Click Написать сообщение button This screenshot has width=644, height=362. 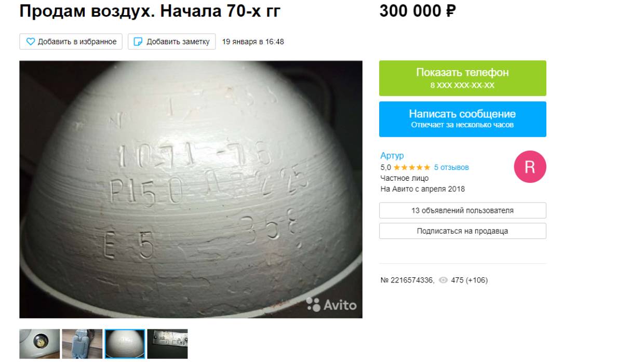click(463, 119)
